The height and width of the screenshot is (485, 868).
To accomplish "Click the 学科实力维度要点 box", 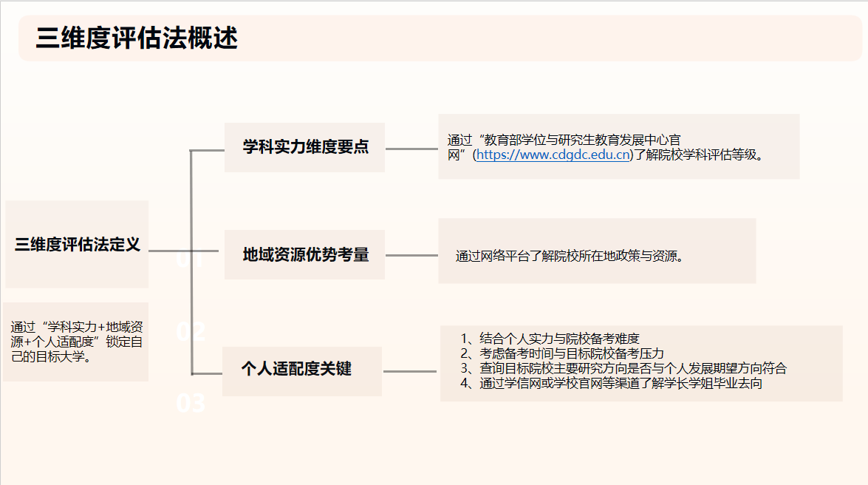I will point(305,147).
